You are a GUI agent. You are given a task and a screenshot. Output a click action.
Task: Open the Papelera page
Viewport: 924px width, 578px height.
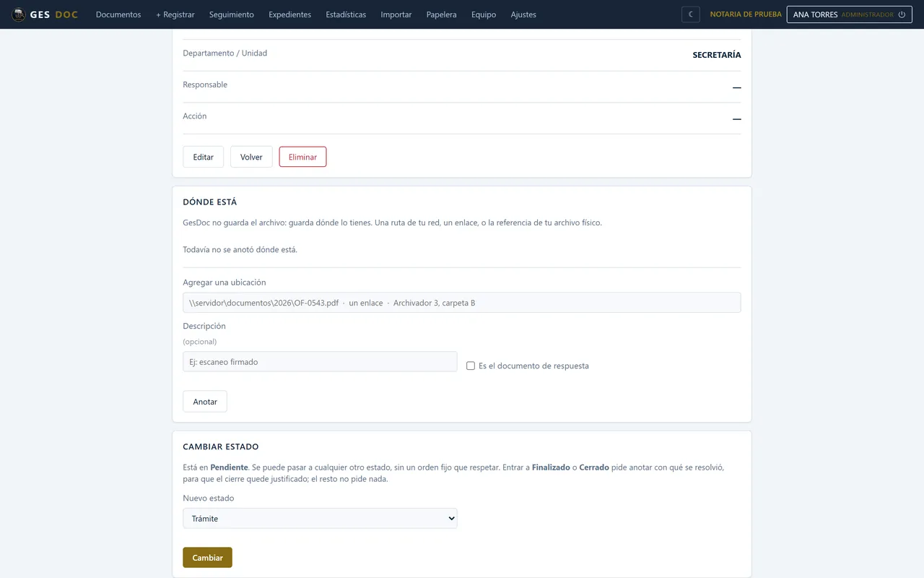pos(441,14)
